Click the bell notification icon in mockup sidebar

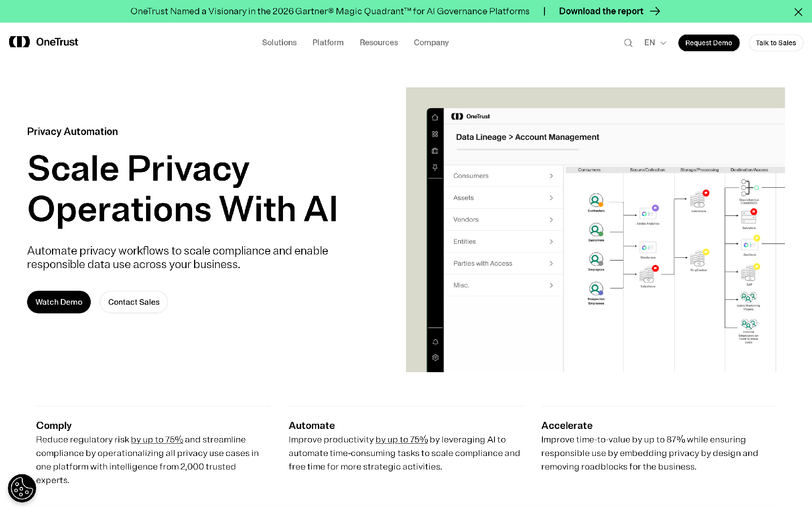tap(435, 342)
